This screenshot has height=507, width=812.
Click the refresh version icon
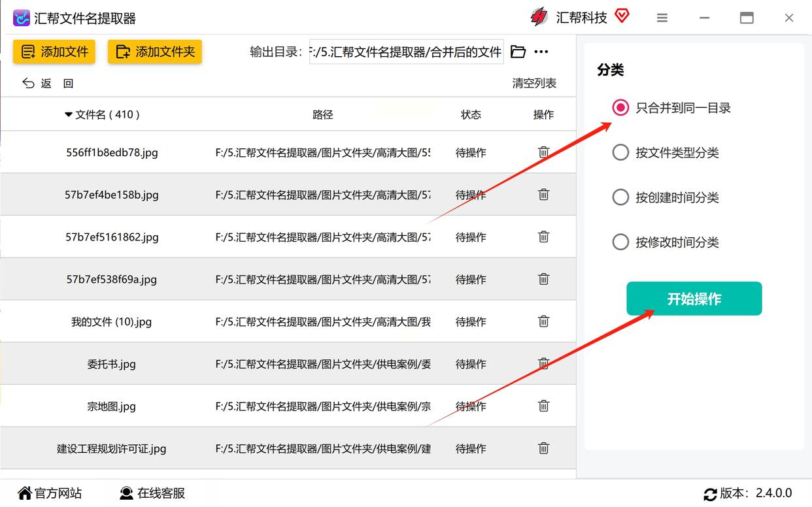(x=710, y=494)
